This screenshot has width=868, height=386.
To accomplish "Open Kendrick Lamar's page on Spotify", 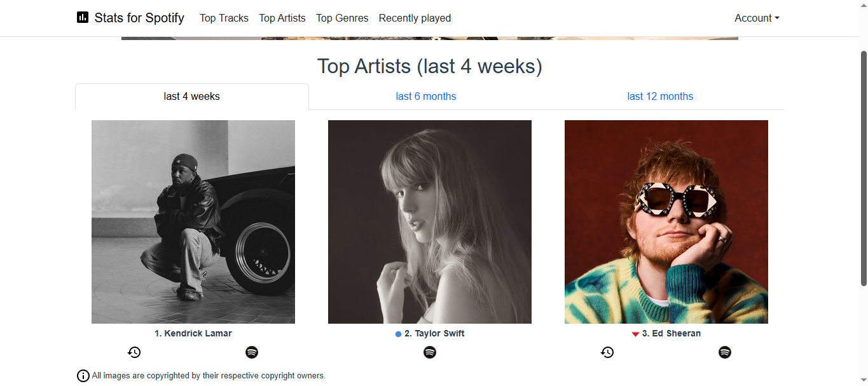I will tap(252, 352).
